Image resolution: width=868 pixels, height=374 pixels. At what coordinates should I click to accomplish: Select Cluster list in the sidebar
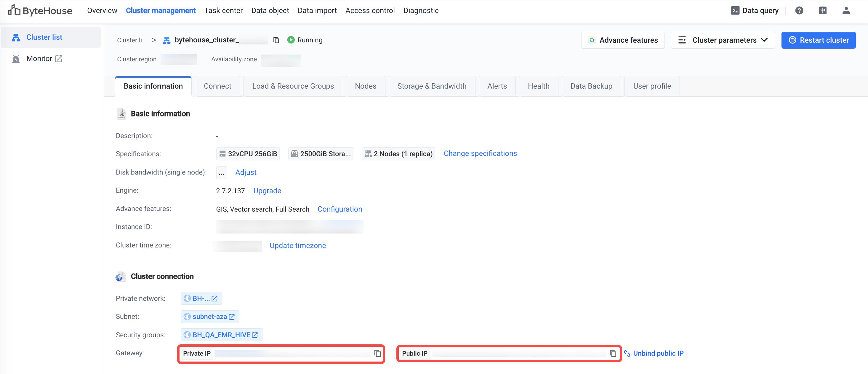[44, 37]
